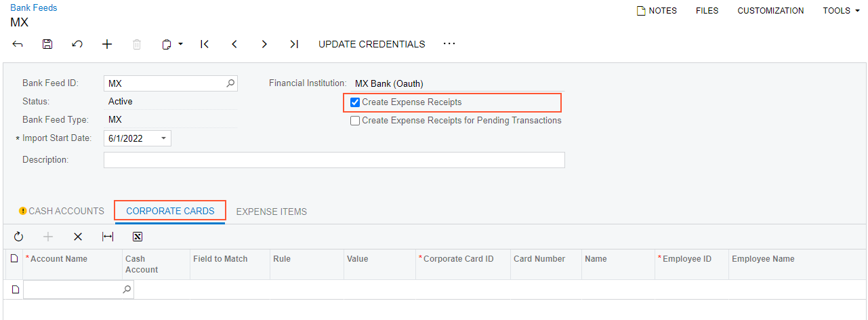The image size is (868, 320).
Task: Click Fit to Screen column width icon
Action: (x=108, y=237)
